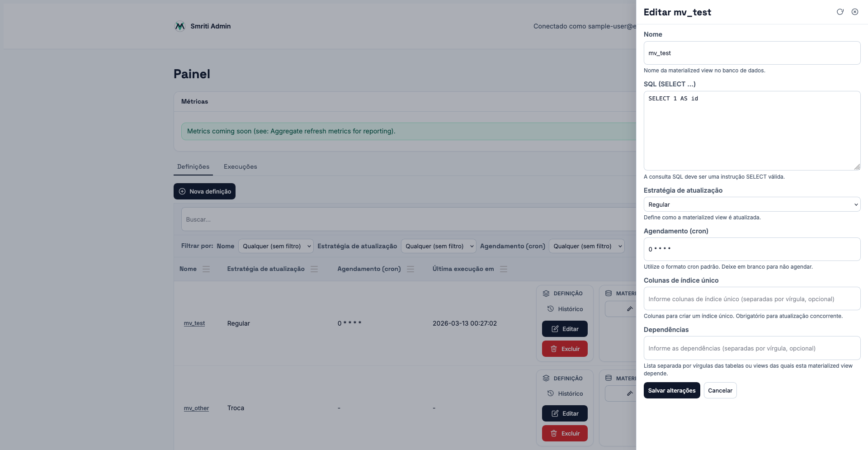Delete mv_test using Excluir button
The width and height of the screenshot is (868, 450).
tap(565, 349)
